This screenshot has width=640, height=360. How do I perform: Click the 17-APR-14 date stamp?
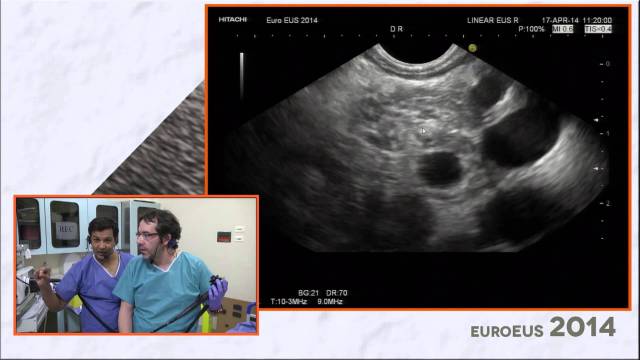click(x=560, y=20)
